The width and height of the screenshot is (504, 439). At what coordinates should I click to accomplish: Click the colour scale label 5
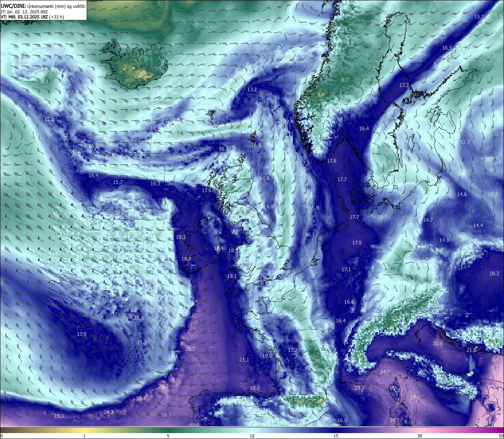(168, 436)
